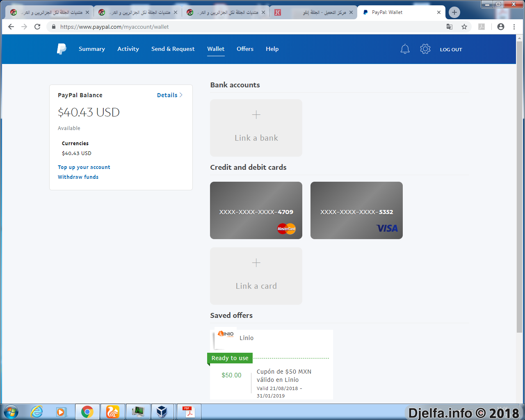The width and height of the screenshot is (525, 420).
Task: Open the Linio saved offer
Action: 272,364
